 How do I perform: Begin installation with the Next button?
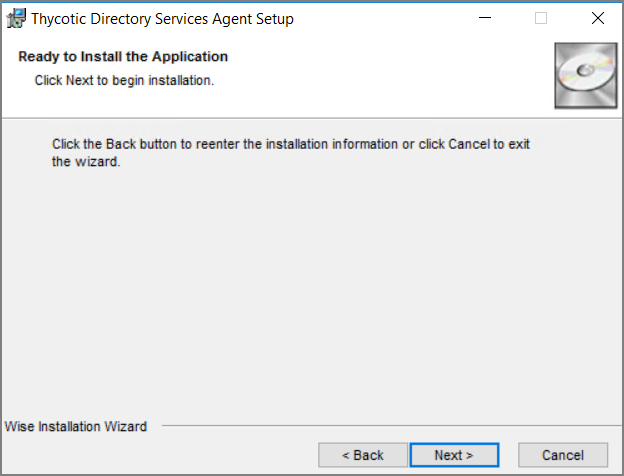pos(454,455)
